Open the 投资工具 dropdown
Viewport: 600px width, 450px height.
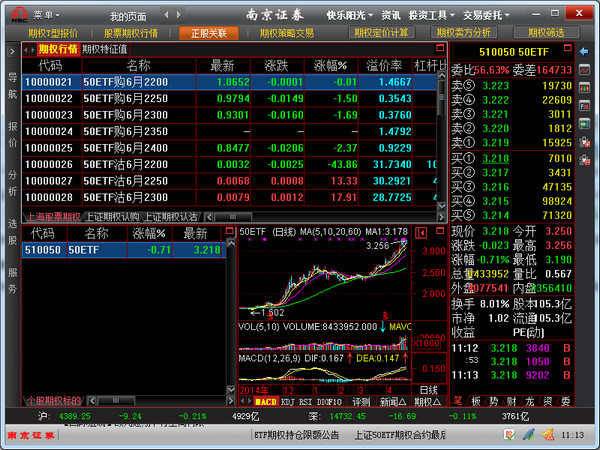[431, 15]
